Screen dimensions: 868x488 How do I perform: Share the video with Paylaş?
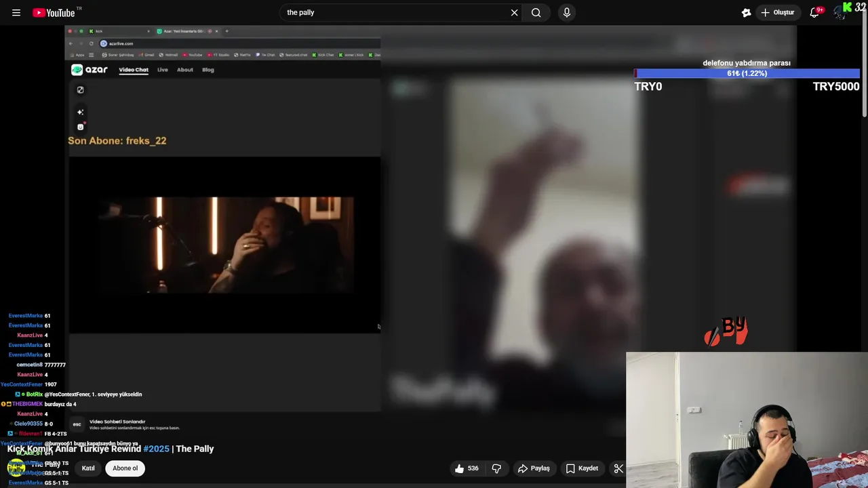[x=534, y=468]
